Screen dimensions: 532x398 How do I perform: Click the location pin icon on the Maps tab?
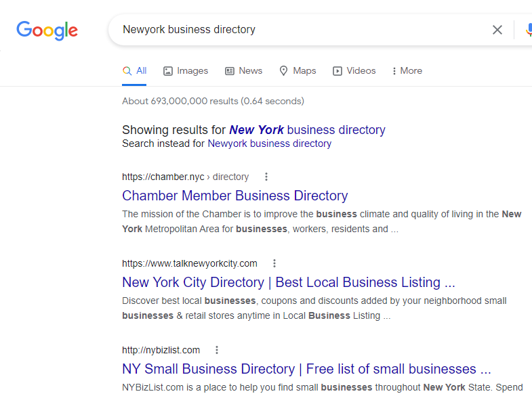click(283, 71)
